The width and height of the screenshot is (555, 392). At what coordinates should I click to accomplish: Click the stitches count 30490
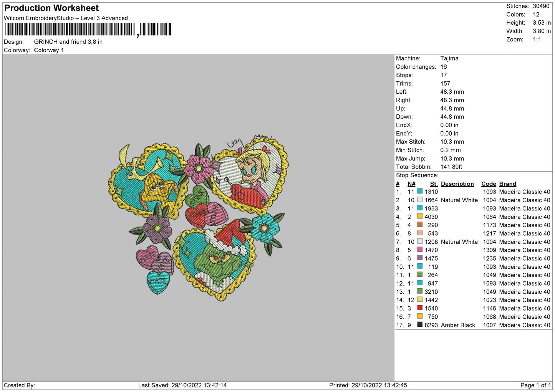pos(541,6)
